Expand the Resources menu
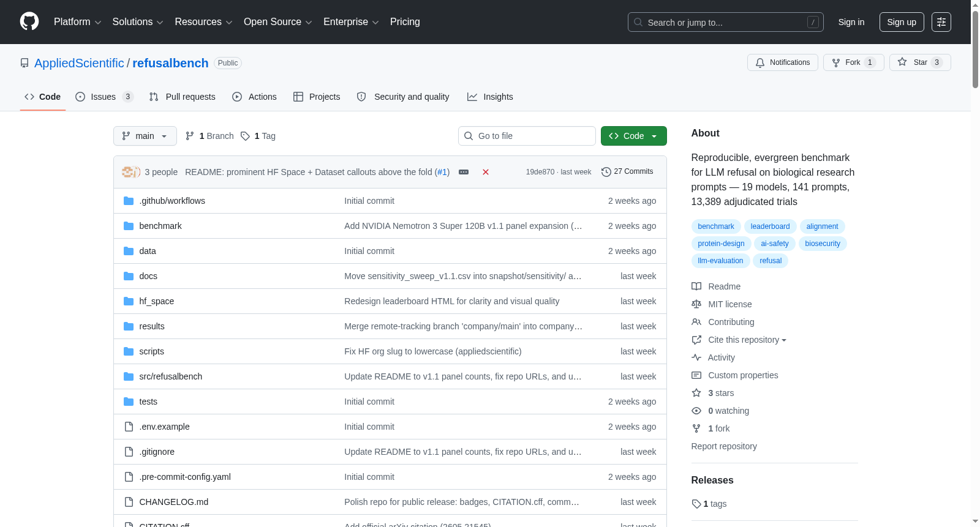The height and width of the screenshot is (527, 980). tap(203, 21)
